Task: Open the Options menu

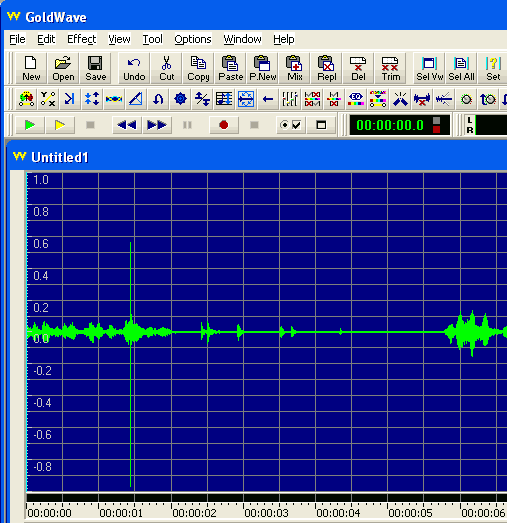Action: tap(193, 39)
